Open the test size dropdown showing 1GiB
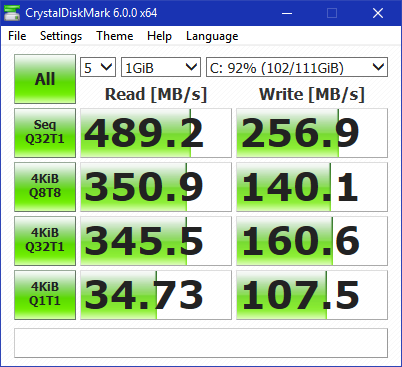Viewport: 402px width, 367px height. coord(161,67)
